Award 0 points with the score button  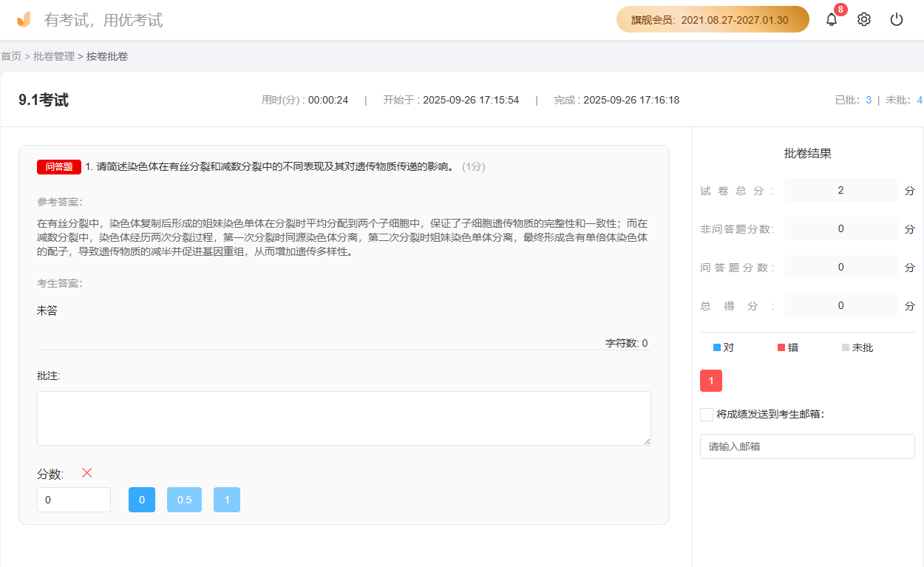pyautogui.click(x=141, y=500)
